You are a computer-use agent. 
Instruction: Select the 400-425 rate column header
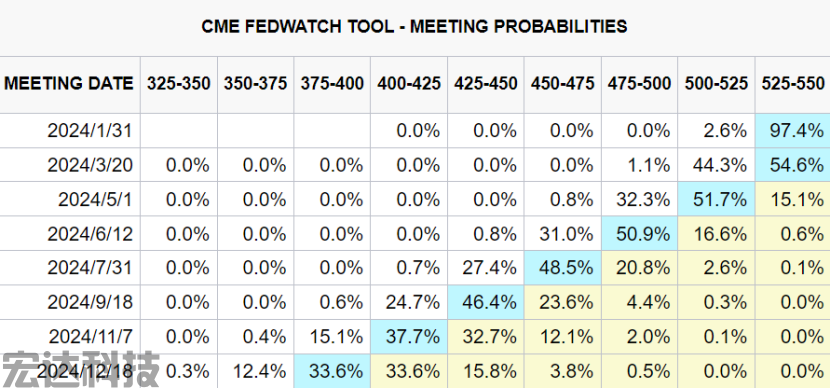pos(409,84)
